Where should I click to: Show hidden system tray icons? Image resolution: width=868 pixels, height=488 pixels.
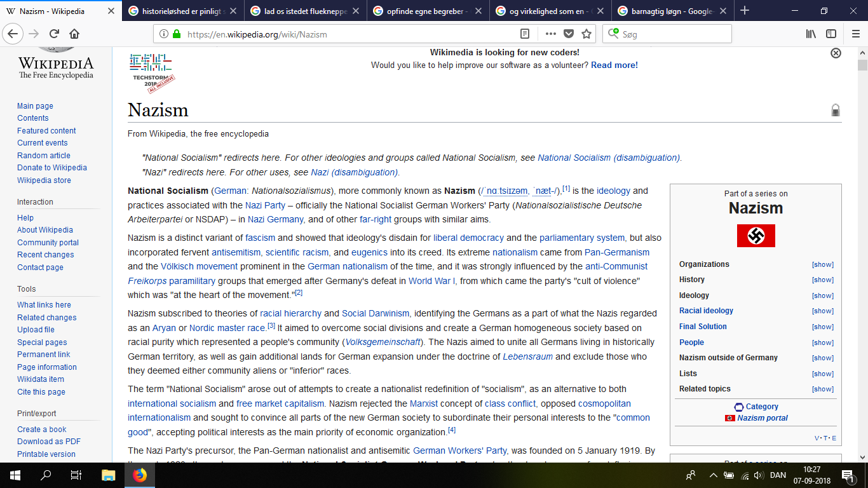pyautogui.click(x=713, y=475)
